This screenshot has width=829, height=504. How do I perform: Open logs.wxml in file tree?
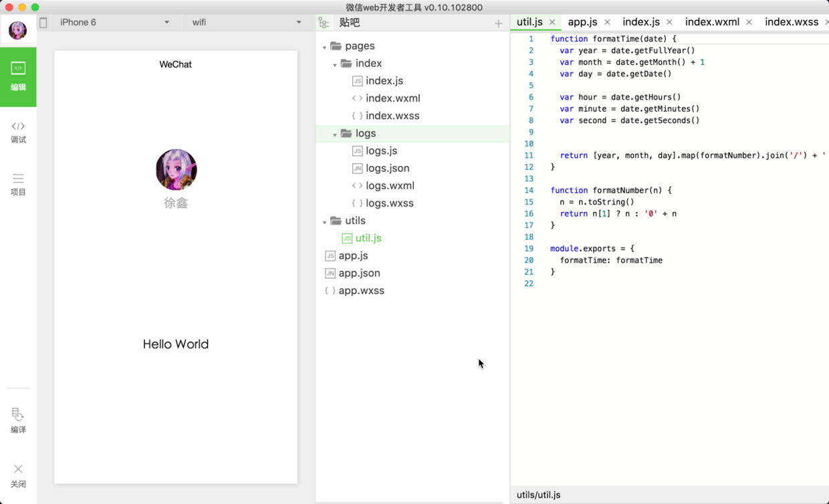(390, 186)
